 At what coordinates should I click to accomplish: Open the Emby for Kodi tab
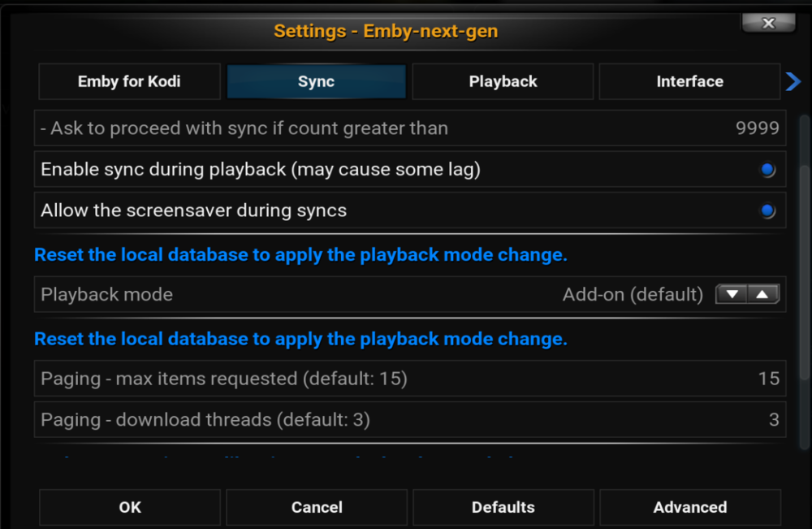[129, 81]
